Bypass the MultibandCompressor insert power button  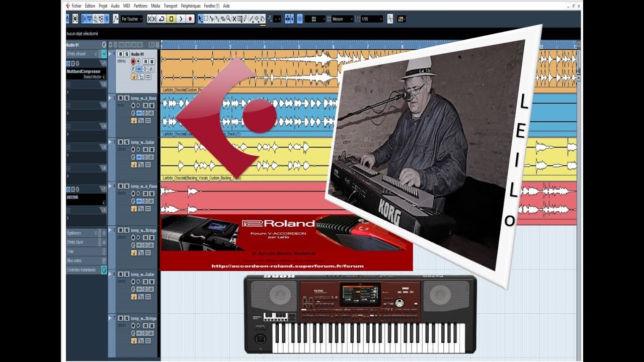pyautogui.click(x=68, y=63)
